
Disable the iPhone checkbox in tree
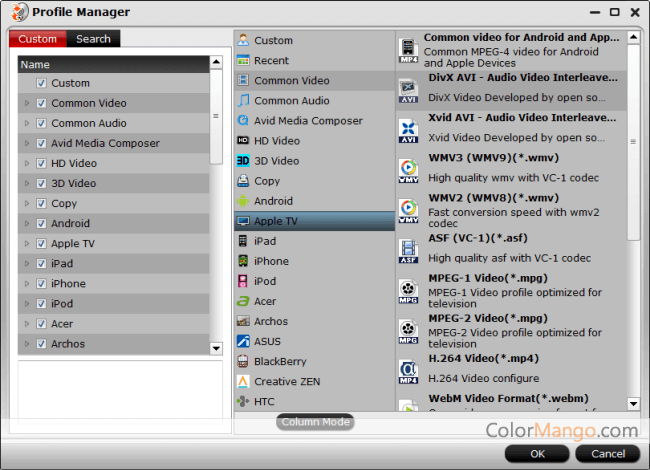(41, 283)
